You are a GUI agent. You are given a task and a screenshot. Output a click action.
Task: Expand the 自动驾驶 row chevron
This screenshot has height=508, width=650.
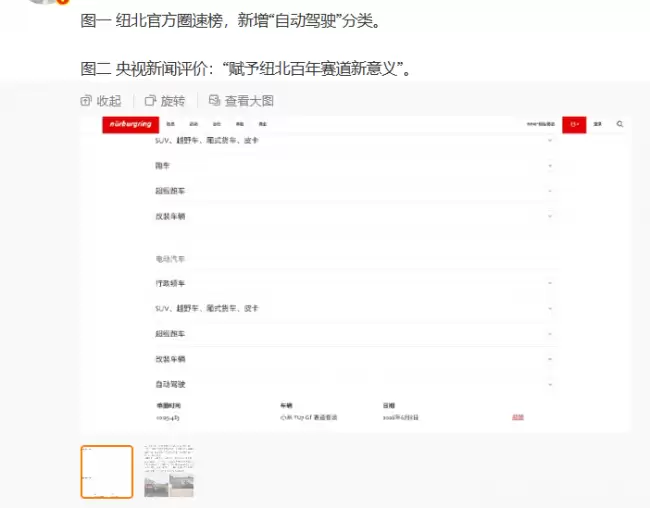[550, 384]
